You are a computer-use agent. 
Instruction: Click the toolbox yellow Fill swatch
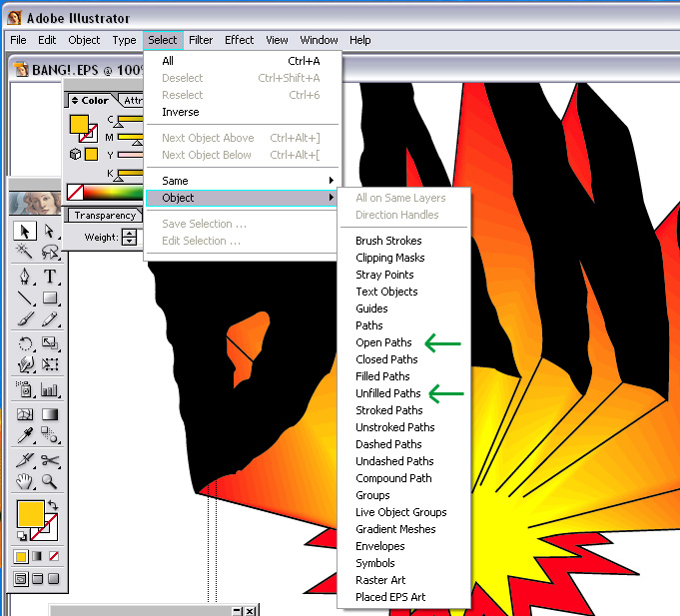click(31, 514)
